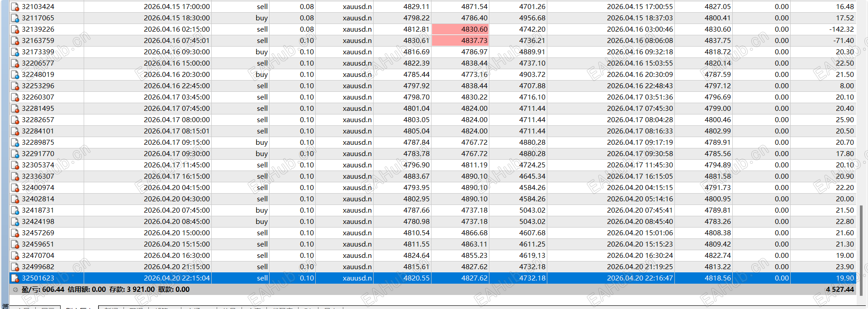Select the order icon beside ticket 32282657
Image resolution: width=868 pixels, height=309 pixels.
coord(15,120)
